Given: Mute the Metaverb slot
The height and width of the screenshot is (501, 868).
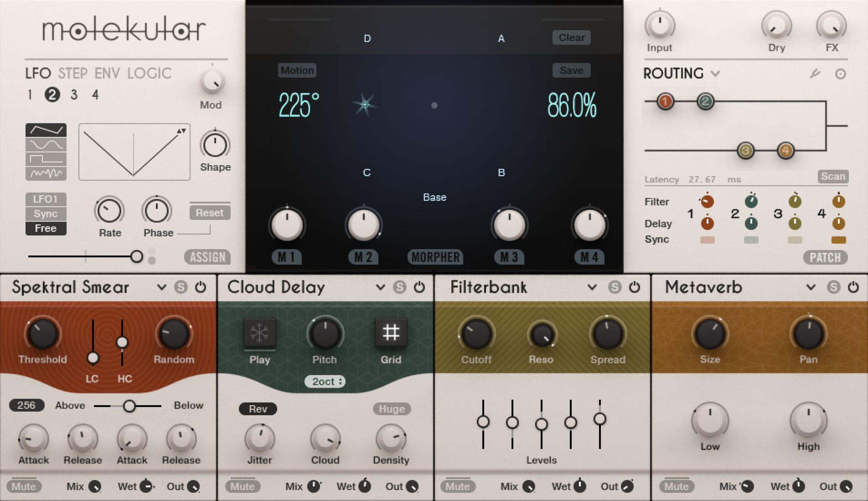Looking at the screenshot, I should tap(676, 486).
